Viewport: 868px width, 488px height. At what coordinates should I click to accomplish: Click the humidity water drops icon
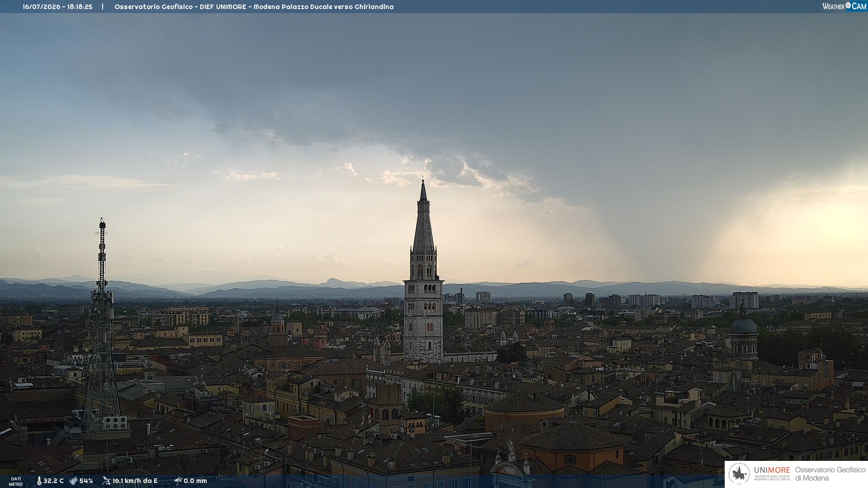click(73, 481)
